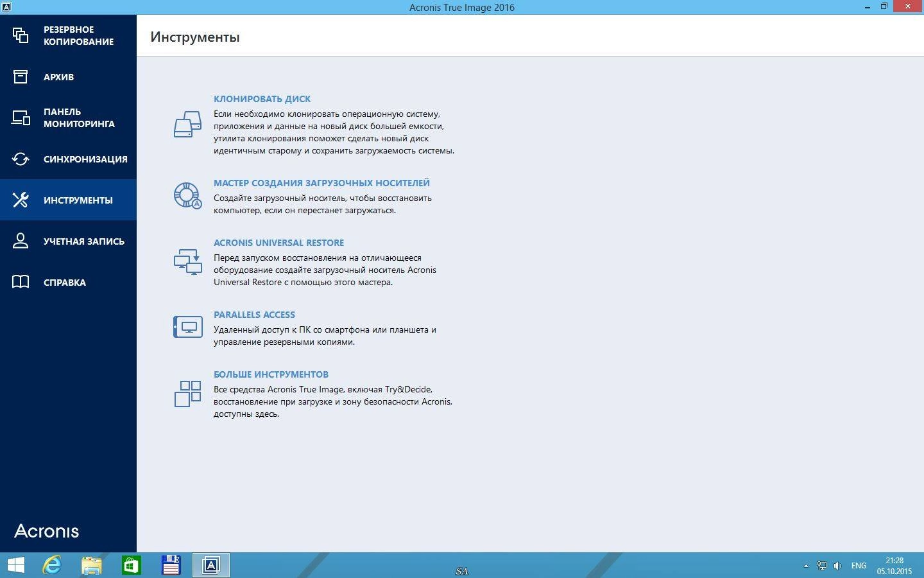Click the Acronis True Image taskbar button
Screen dimensions: 924x578
[x=211, y=565]
